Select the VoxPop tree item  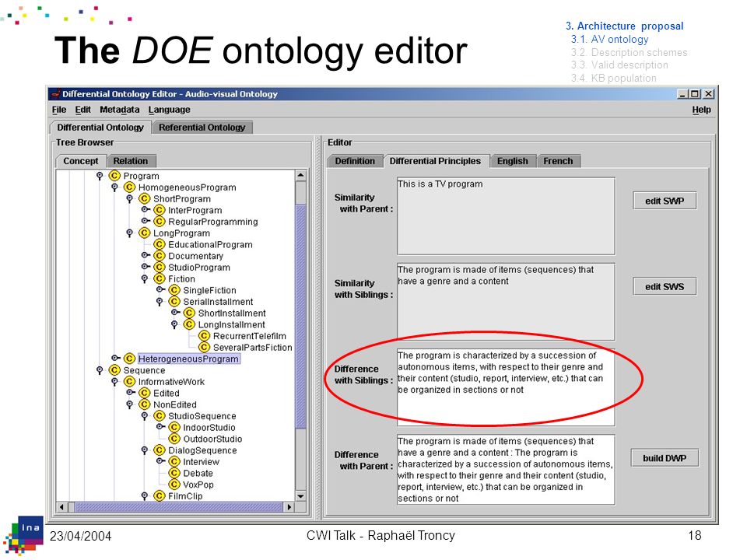[x=198, y=485]
